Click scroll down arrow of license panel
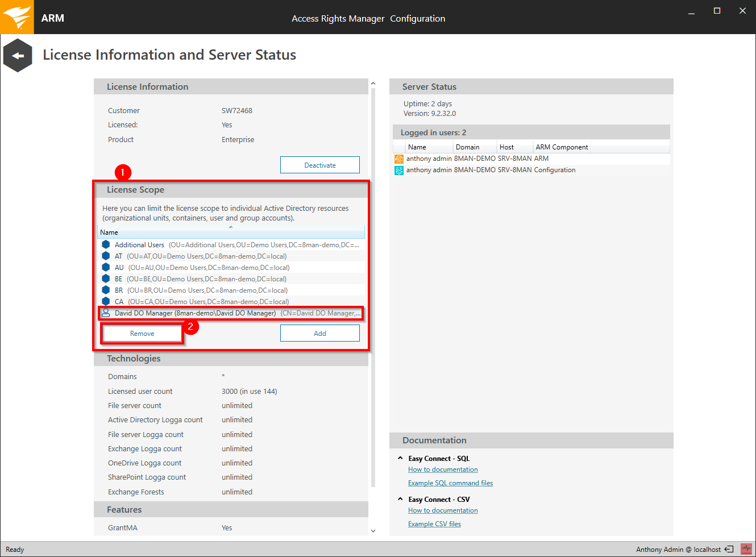Screen dimensions: 756x557 (373, 531)
